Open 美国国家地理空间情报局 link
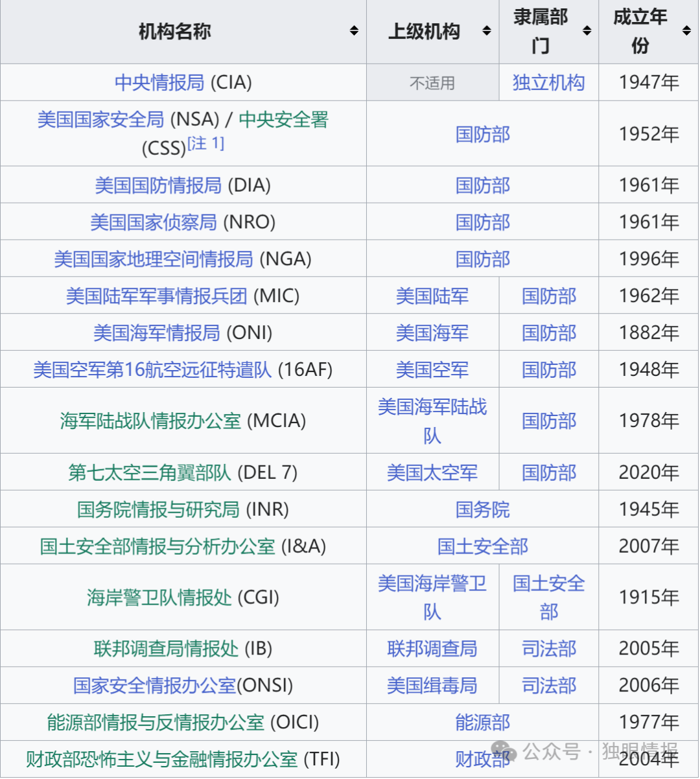700x779 pixels. pos(154,259)
